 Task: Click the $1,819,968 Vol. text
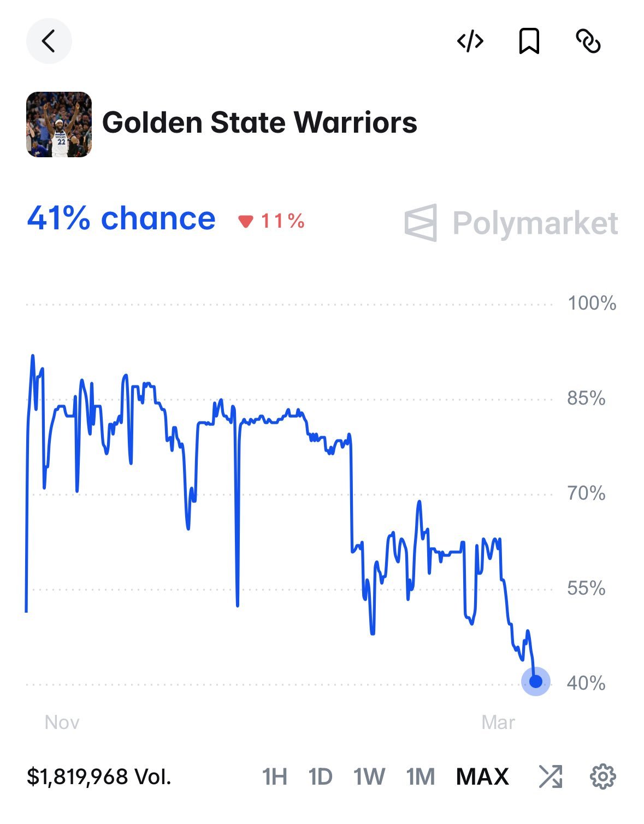pyautogui.click(x=99, y=776)
